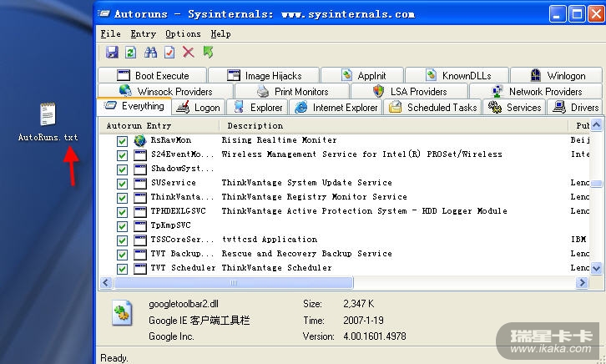Screen dimensions: 606x364
Task: Switch to the Print Monitors tab
Action: (x=292, y=92)
